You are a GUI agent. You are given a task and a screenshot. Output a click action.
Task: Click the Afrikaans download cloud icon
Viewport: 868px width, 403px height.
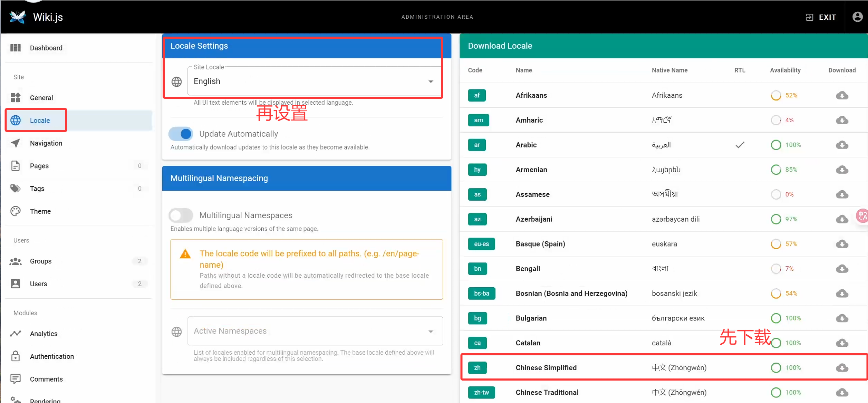pyautogui.click(x=842, y=96)
